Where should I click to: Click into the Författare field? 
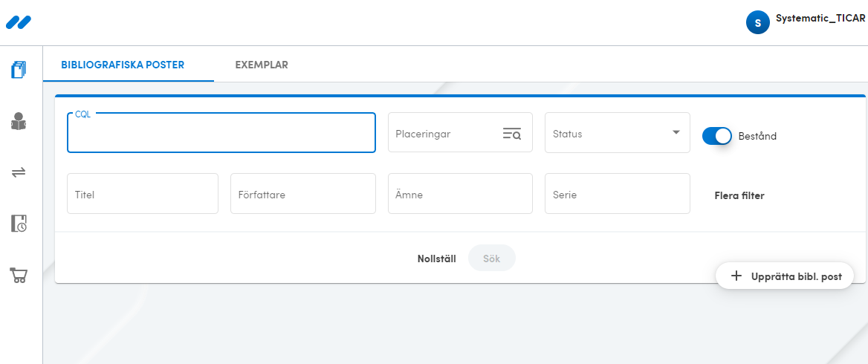[x=302, y=194]
